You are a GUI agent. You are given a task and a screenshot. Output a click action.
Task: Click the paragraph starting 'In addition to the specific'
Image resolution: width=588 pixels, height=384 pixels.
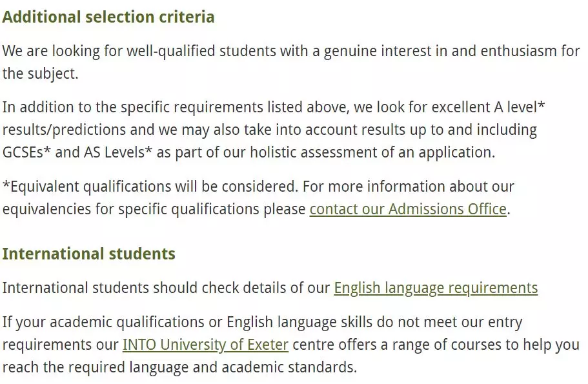(274, 130)
